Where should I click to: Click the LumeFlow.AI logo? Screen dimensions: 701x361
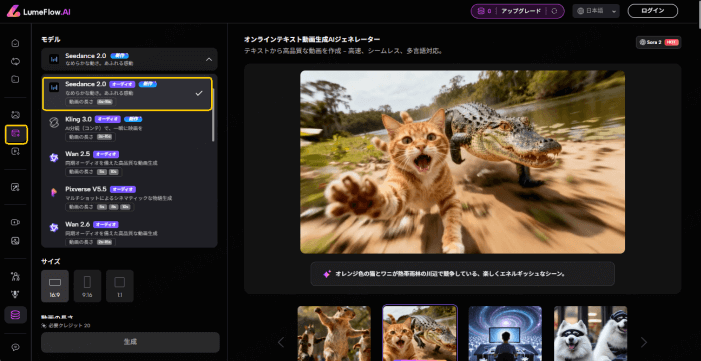[38, 11]
